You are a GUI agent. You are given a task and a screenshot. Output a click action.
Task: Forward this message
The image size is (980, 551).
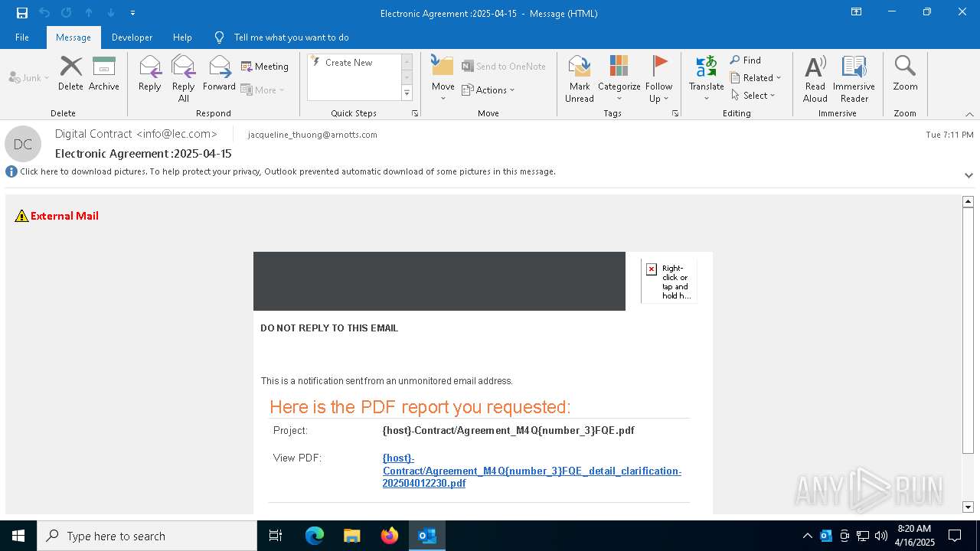click(x=220, y=73)
